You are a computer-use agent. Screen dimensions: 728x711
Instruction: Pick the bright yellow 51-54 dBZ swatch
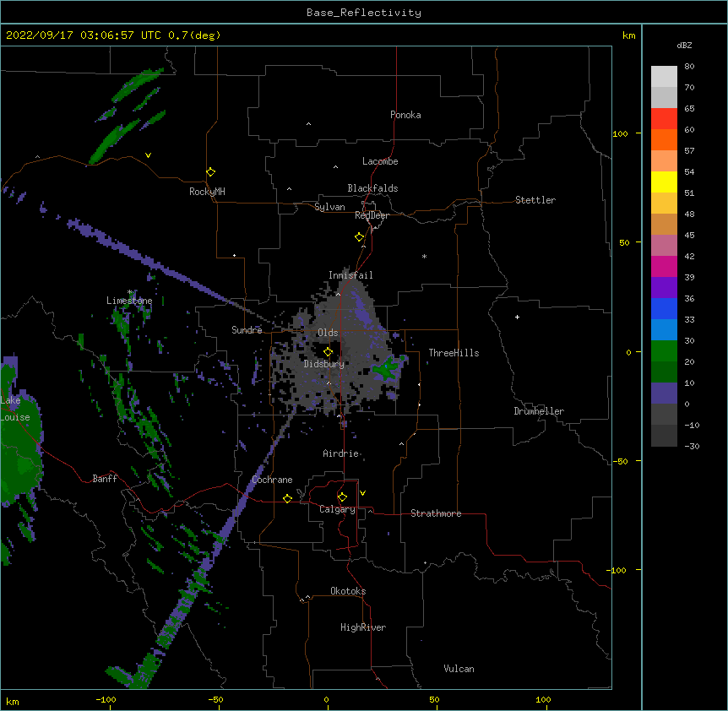(664, 182)
